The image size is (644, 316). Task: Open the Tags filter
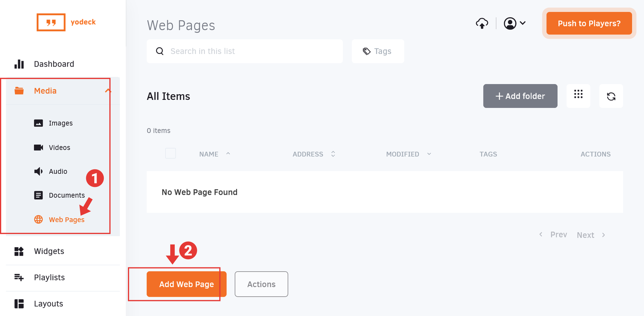coord(378,51)
